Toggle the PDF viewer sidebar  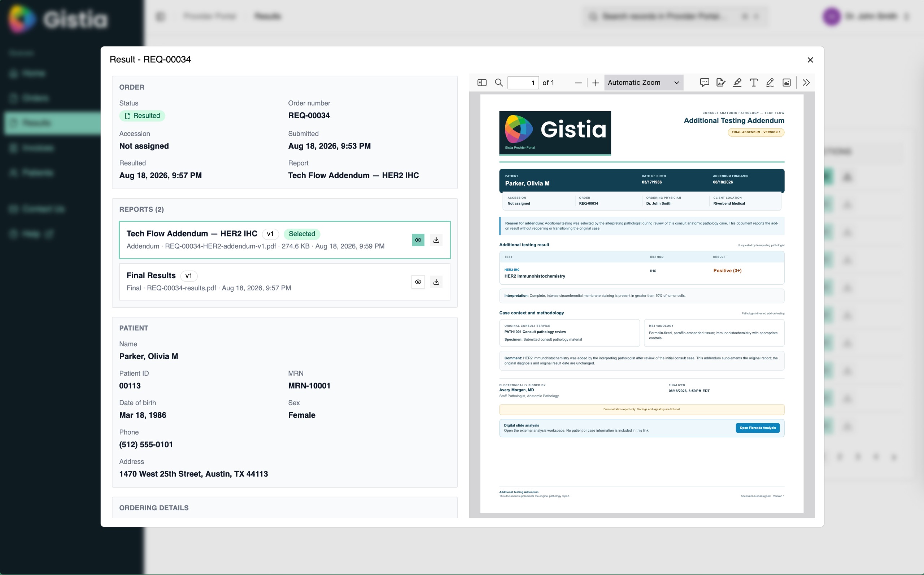tap(482, 82)
